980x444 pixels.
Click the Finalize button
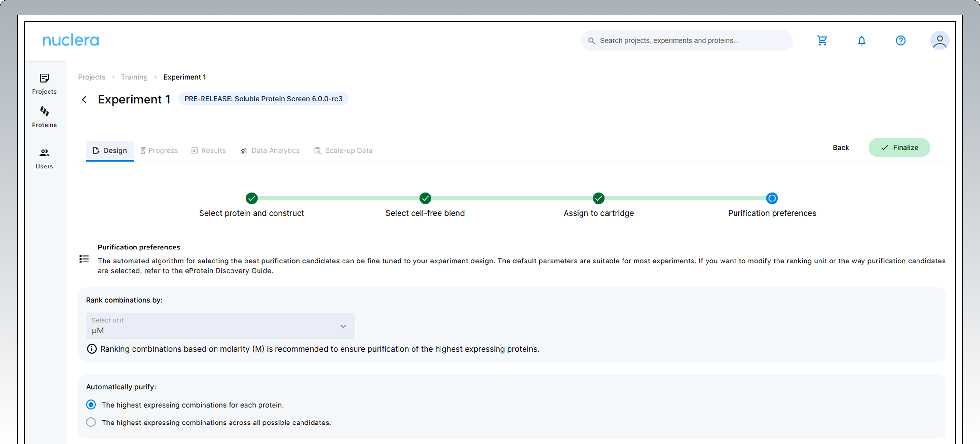[x=899, y=147]
